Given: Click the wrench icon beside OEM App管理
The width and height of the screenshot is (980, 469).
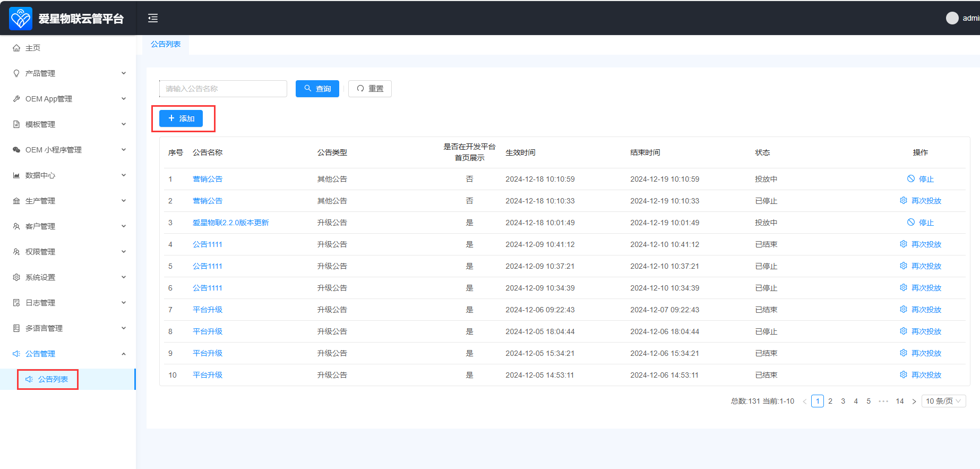Looking at the screenshot, I should click(16, 99).
